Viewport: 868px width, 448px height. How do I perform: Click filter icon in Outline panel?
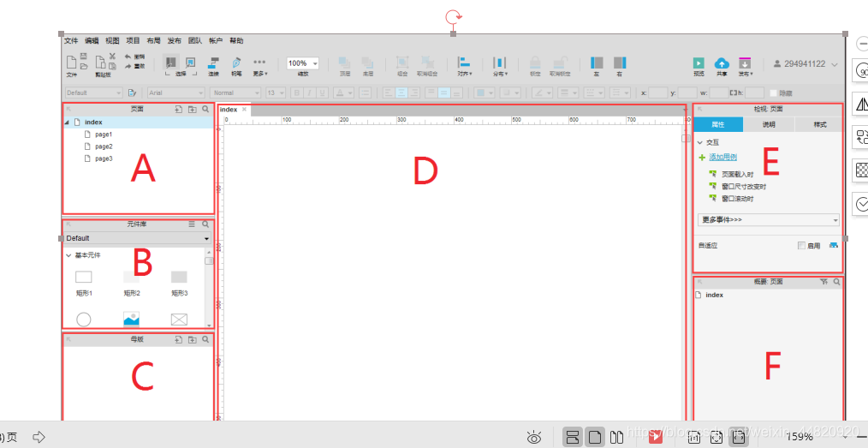[x=823, y=282]
